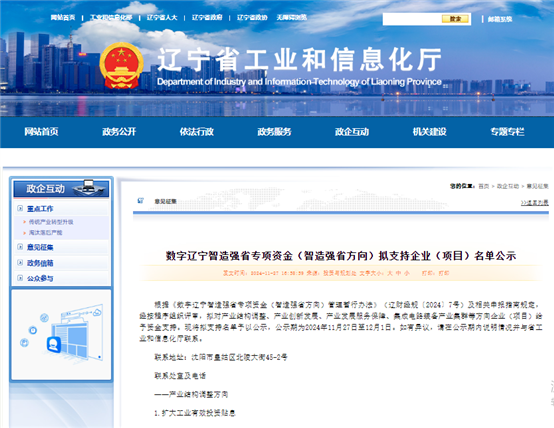Set font size to 小
The width and height of the screenshot is (554, 428).
[407, 273]
